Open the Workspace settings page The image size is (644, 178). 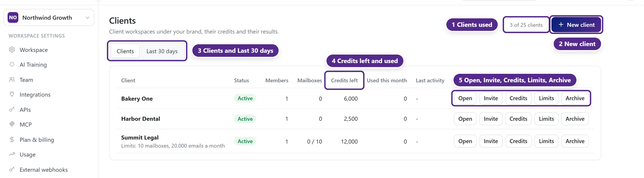tap(34, 50)
